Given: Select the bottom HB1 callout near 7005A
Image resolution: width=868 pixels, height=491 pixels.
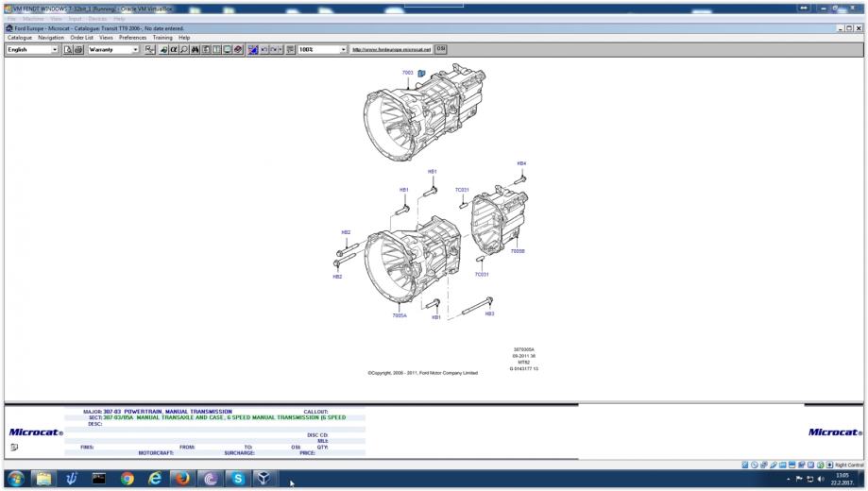Looking at the screenshot, I should (436, 318).
